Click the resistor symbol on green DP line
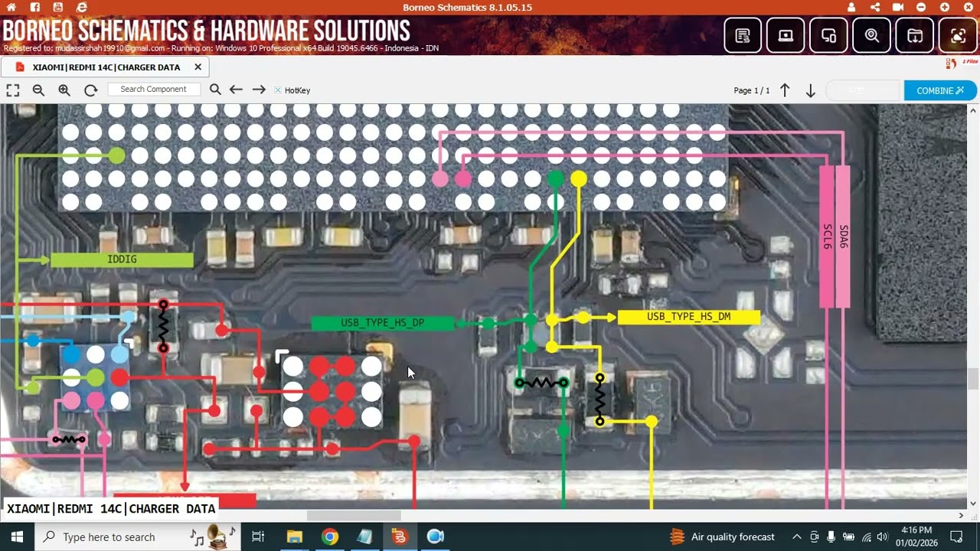 [541, 383]
